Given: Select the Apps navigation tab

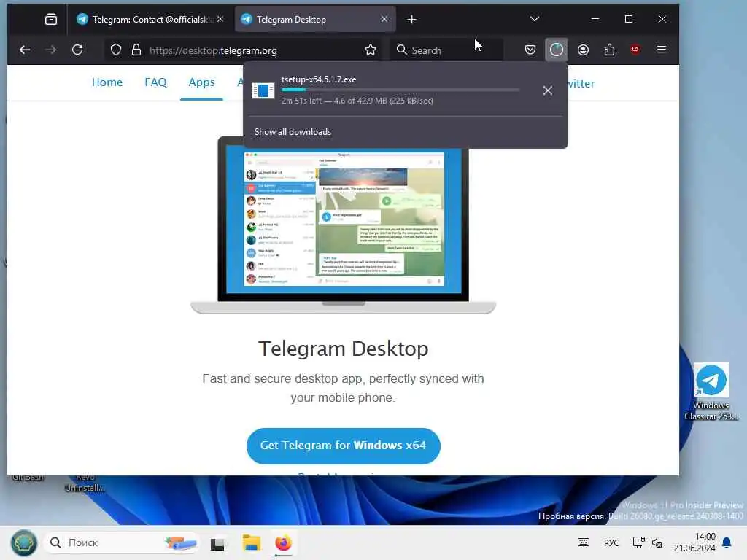Looking at the screenshot, I should tap(201, 82).
